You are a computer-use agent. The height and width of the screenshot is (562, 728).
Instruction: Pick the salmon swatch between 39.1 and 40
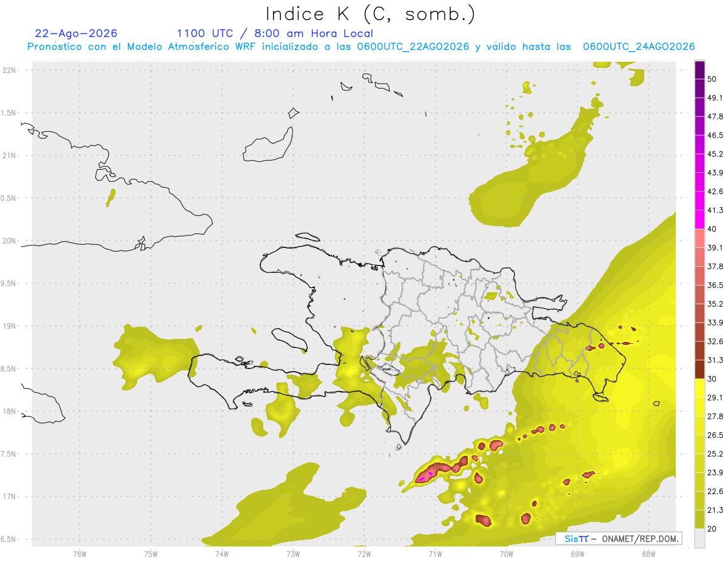click(700, 238)
